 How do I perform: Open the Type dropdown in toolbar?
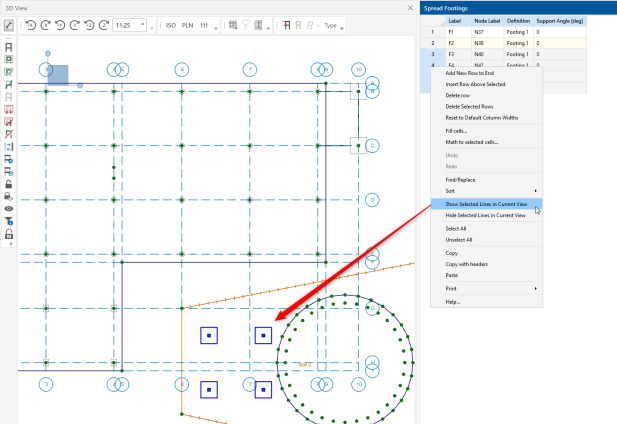point(333,24)
